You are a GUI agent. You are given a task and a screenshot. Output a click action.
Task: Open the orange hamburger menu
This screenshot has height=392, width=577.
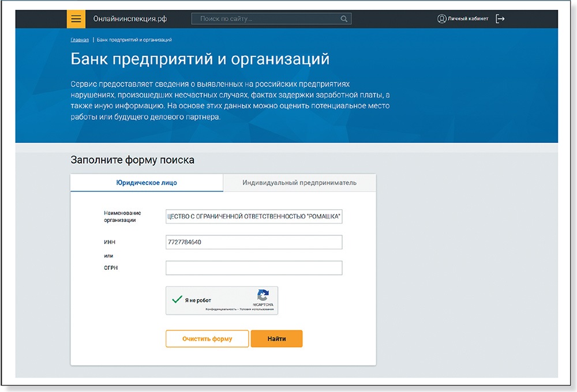click(x=76, y=19)
